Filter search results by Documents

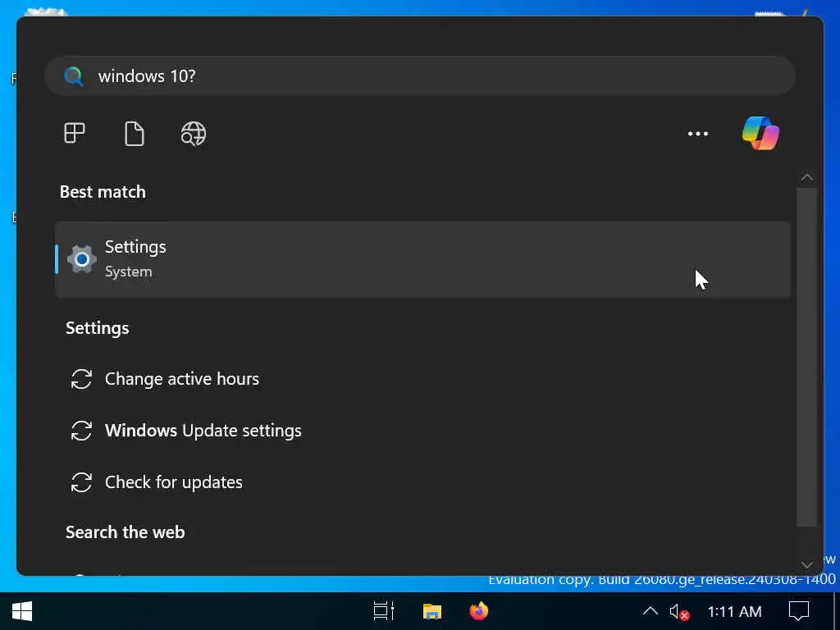134,134
